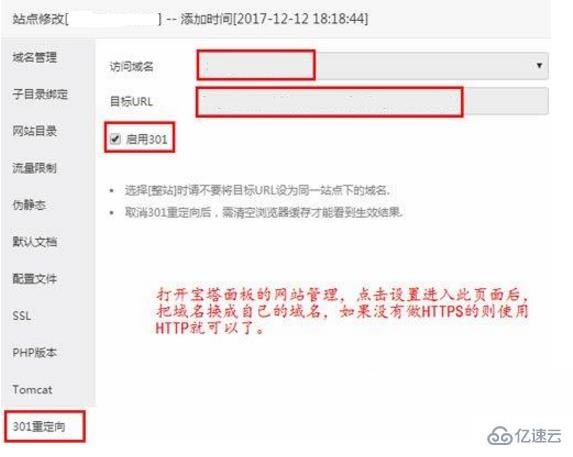Click the 访问域名 field label
Image resolution: width=573 pixels, height=457 pixels.
click(x=132, y=66)
